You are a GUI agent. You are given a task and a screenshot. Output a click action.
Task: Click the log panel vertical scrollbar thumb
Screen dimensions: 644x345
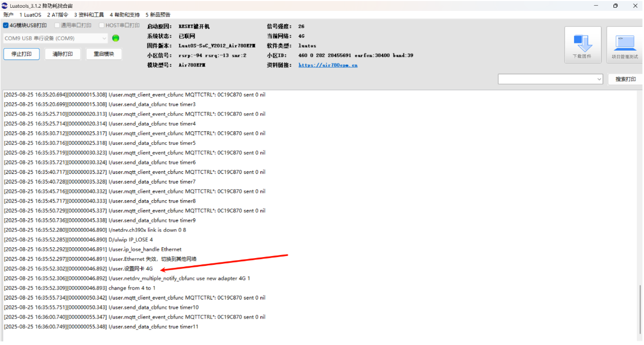(x=640, y=310)
